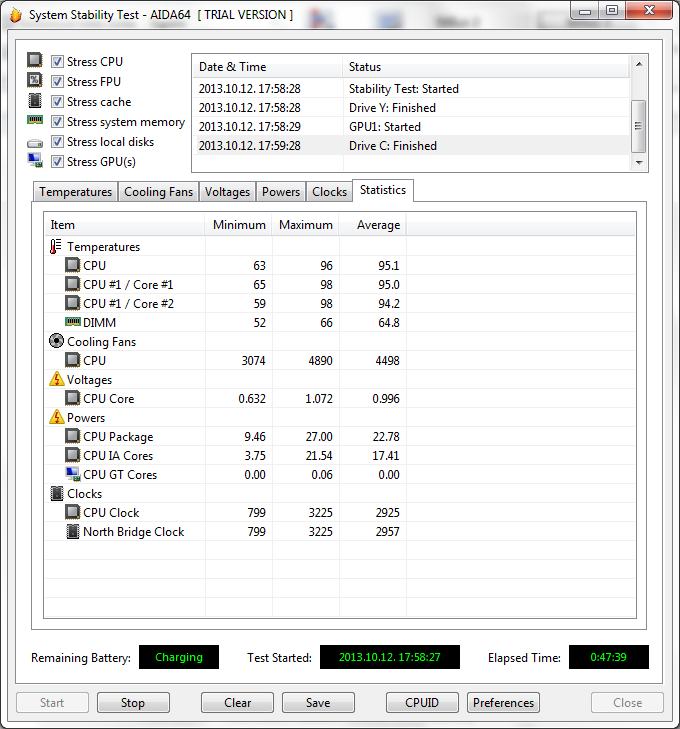This screenshot has height=729, width=680.
Task: Click the Item column header
Action: pos(125,225)
